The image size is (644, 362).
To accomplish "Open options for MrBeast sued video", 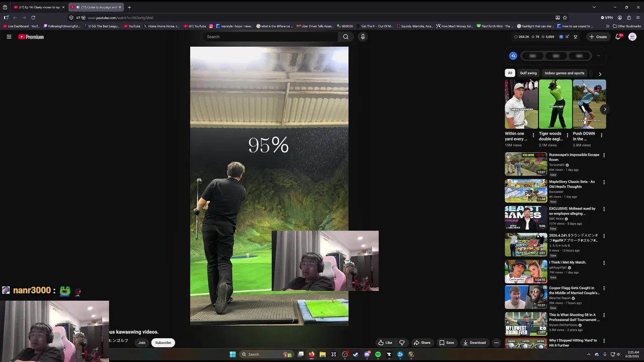I will click(604, 209).
